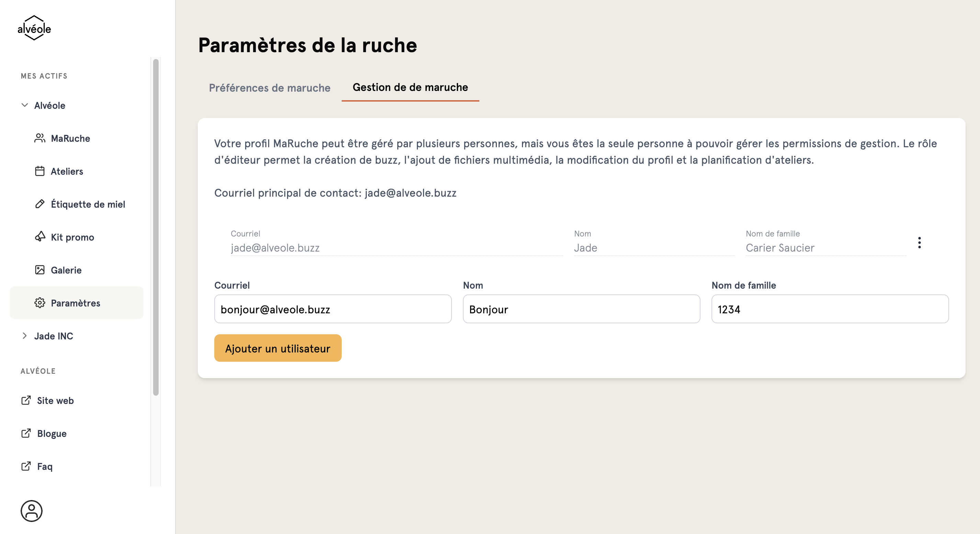Click the disabled Carier Saucier field
The height and width of the screenshot is (534, 980).
pos(825,247)
